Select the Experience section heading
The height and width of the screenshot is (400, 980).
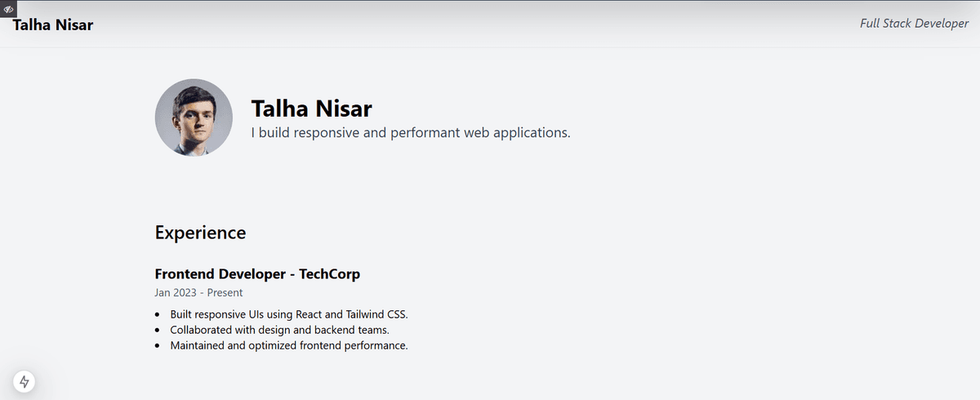200,233
